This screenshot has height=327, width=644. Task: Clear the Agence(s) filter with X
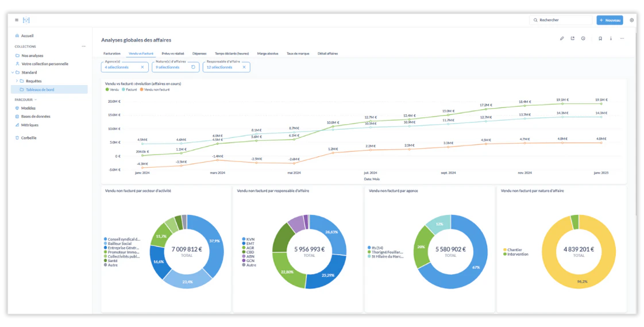tap(142, 67)
